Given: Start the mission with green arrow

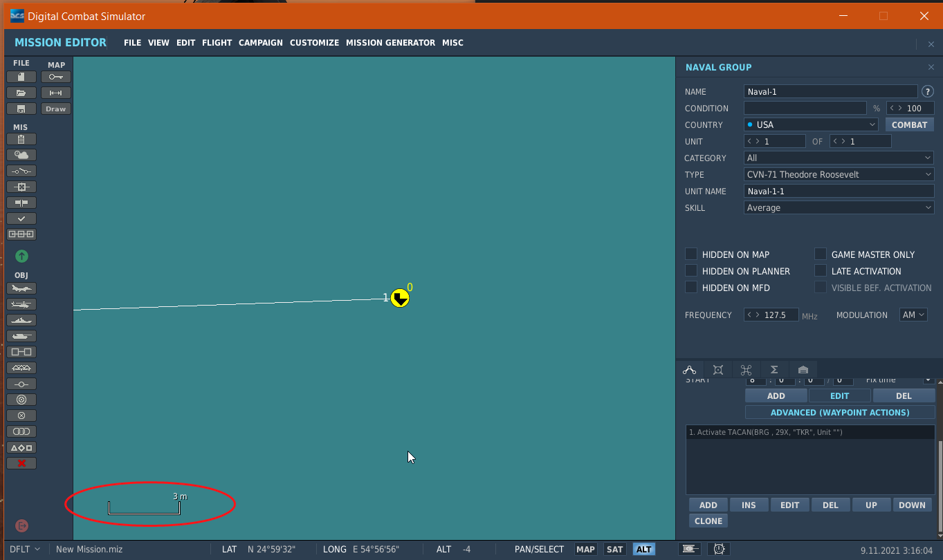Looking at the screenshot, I should (21, 256).
